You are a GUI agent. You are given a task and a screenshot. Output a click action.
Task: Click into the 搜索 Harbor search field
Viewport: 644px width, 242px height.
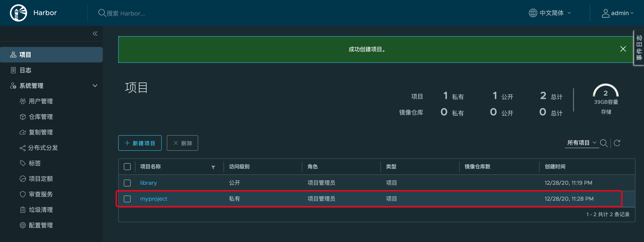click(x=126, y=13)
